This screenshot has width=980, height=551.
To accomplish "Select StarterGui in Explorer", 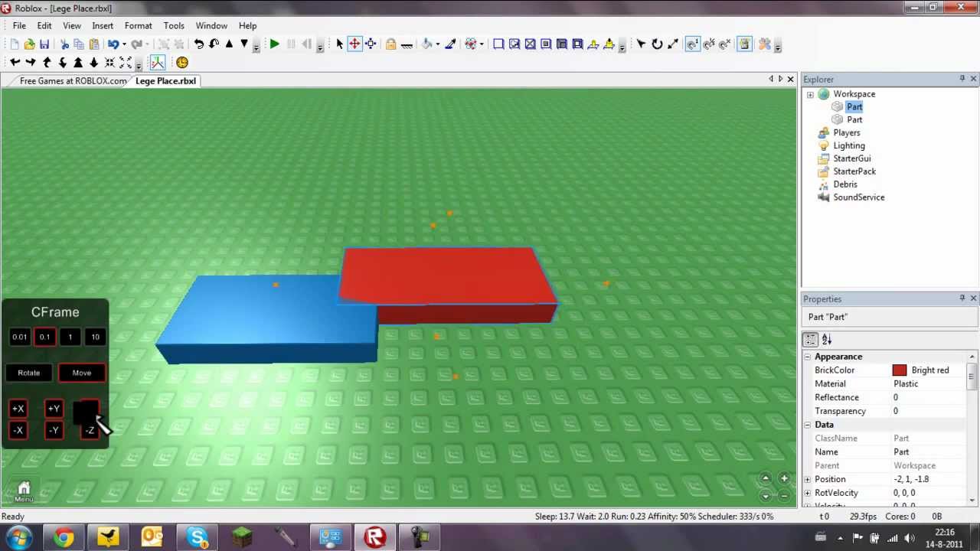I will [851, 159].
